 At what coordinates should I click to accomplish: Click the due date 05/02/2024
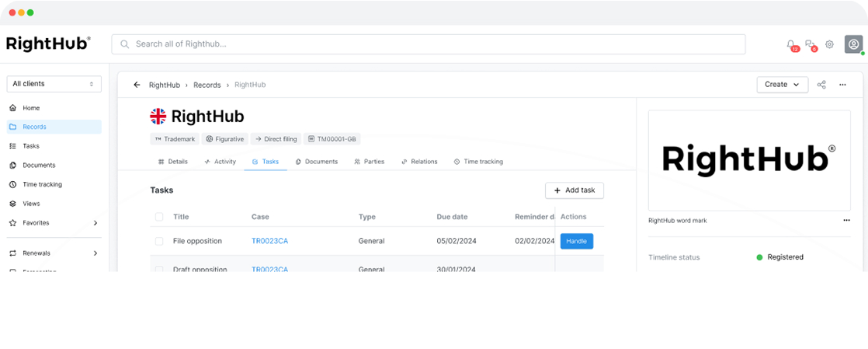click(x=457, y=241)
